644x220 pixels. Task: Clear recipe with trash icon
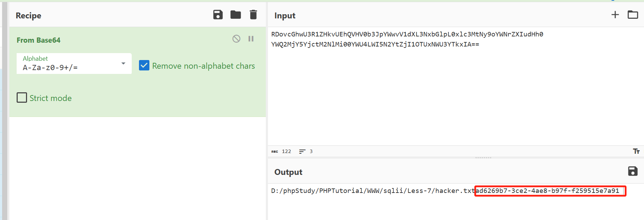(253, 15)
